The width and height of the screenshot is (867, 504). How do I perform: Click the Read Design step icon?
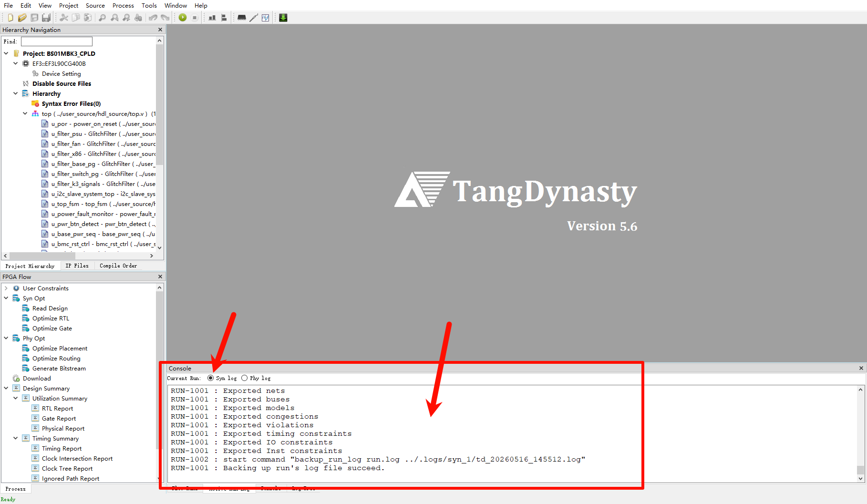[26, 308]
